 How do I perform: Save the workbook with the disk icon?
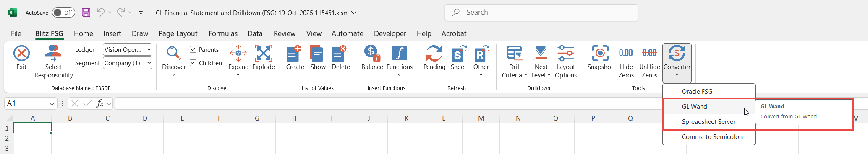(86, 13)
